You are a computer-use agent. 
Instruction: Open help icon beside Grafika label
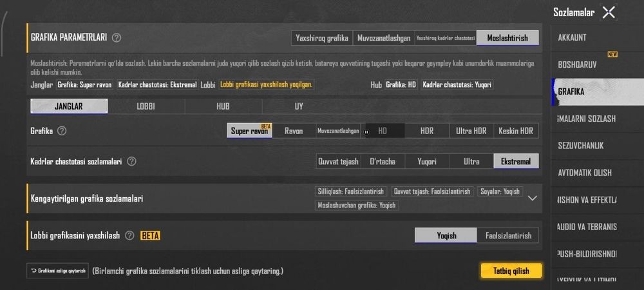tap(62, 131)
